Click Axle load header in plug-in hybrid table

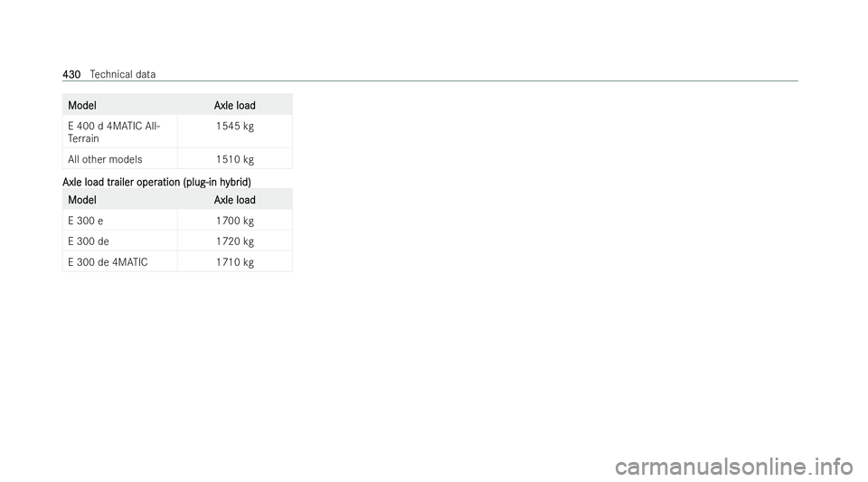click(x=235, y=200)
